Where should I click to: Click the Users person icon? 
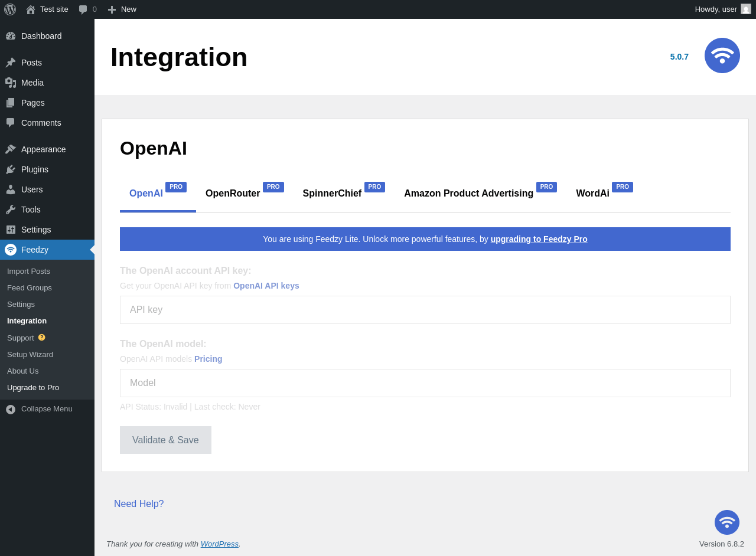click(x=11, y=189)
